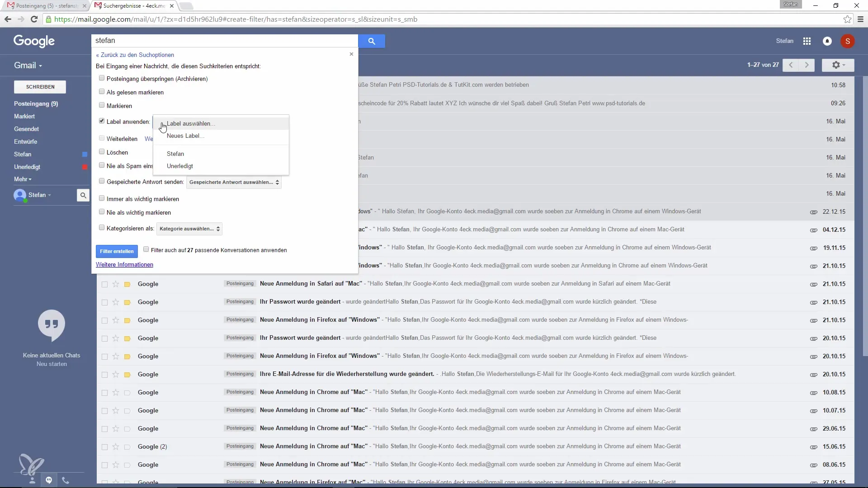Viewport: 868px width, 488px height.
Task: Uncheck Label anwenden
Action: click(x=102, y=121)
